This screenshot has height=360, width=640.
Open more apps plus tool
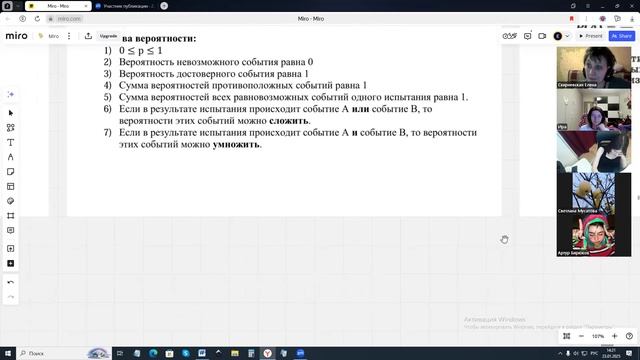click(11, 263)
